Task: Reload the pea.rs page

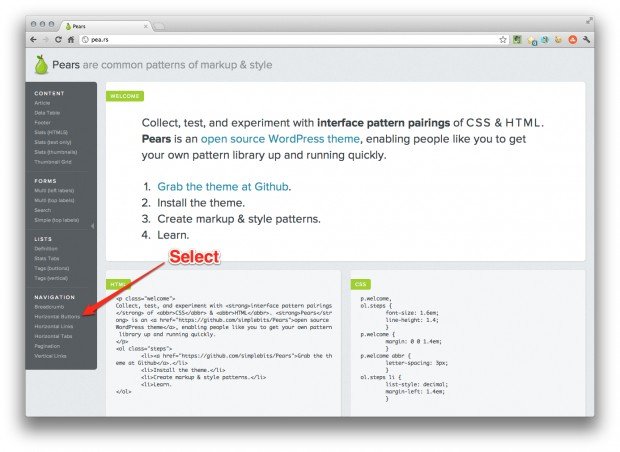Action: tap(58, 40)
